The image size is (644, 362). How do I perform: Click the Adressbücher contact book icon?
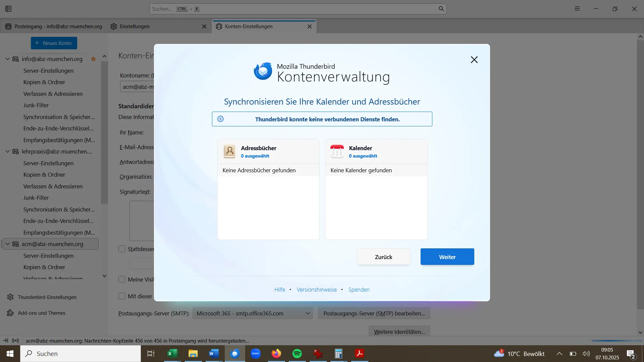click(229, 152)
